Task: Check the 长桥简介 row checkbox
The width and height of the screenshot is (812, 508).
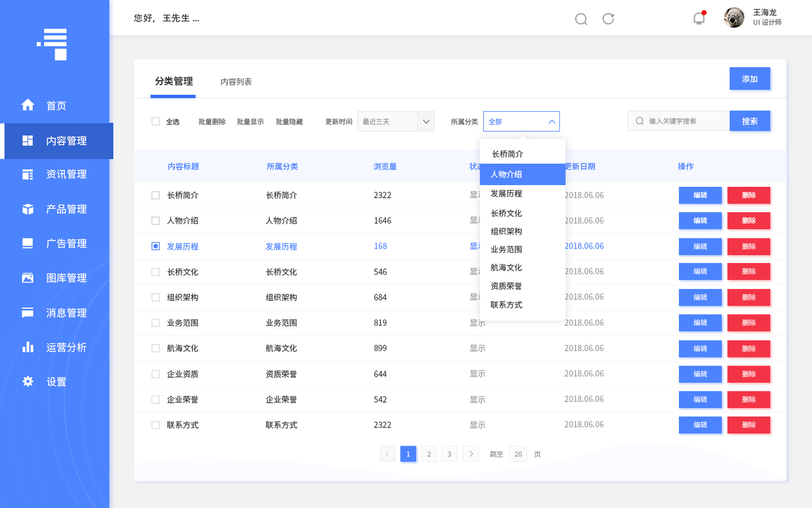Action: pyautogui.click(x=156, y=195)
